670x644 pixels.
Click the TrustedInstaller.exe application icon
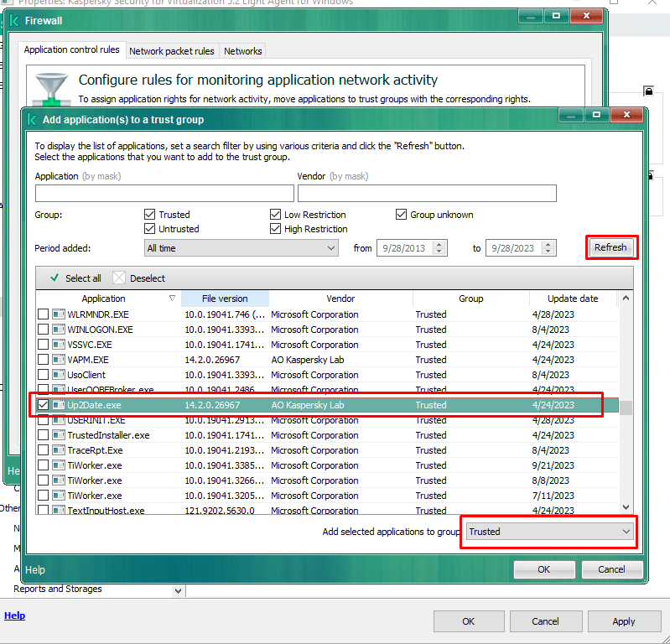[58, 435]
